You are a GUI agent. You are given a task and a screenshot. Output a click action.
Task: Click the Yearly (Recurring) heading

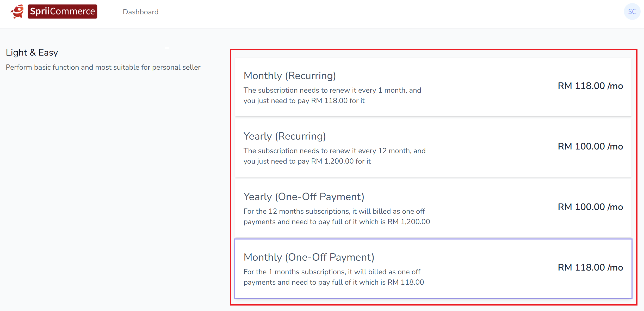[x=284, y=136]
